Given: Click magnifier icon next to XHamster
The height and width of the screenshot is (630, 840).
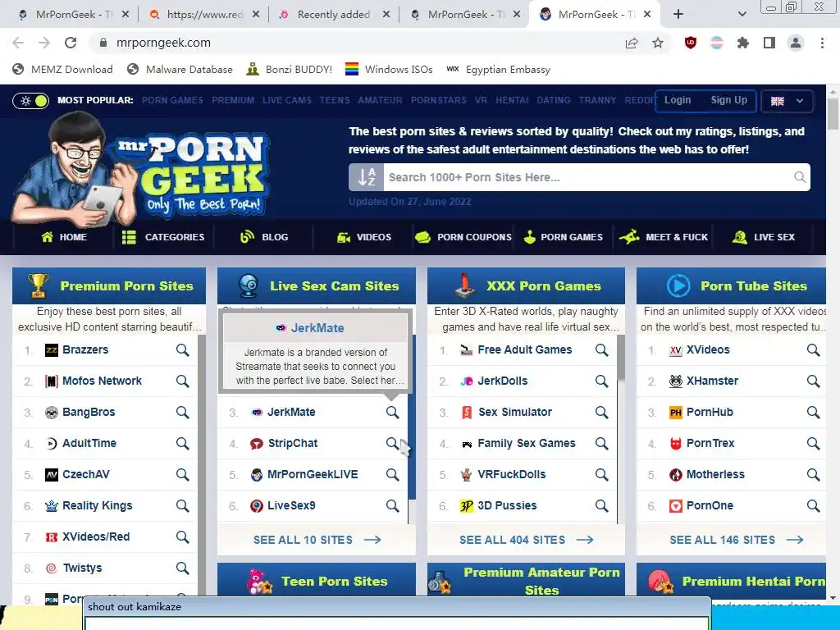Looking at the screenshot, I should (x=813, y=381).
